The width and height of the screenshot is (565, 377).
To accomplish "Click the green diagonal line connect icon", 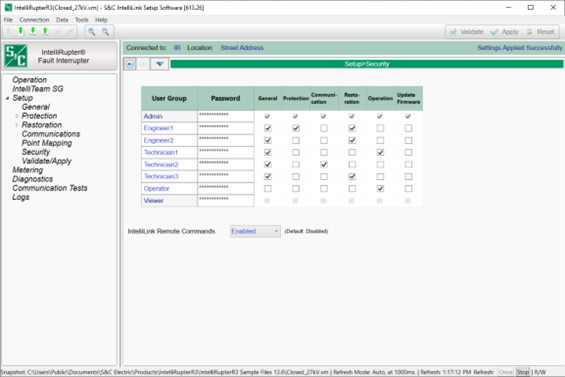I will pyautogui.click(x=57, y=32).
